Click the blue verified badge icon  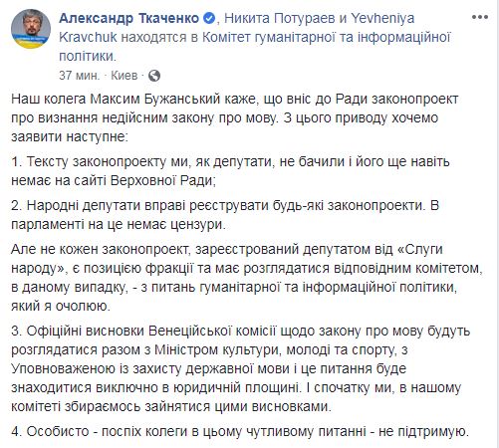pos(209,18)
